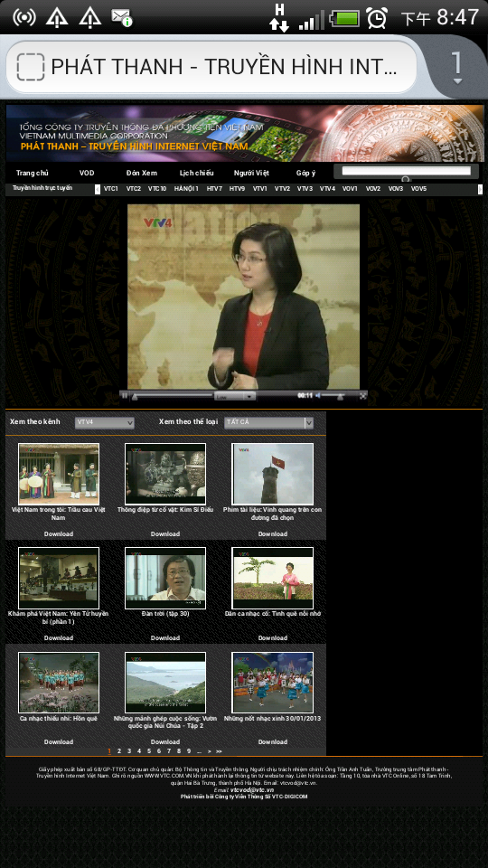Download Việt Nam trong tôi: Trầu cau video
Image resolution: width=488 pixels, height=868 pixels.
click(x=59, y=534)
